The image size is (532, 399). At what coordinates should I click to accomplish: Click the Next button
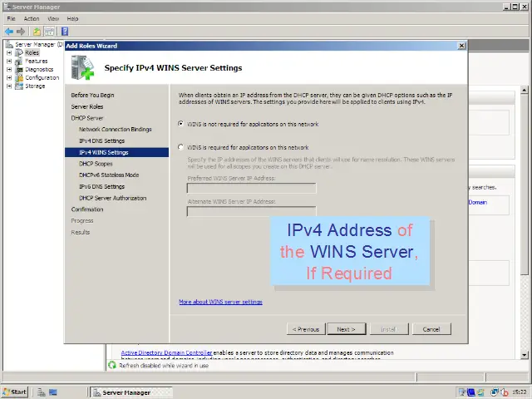(x=347, y=329)
